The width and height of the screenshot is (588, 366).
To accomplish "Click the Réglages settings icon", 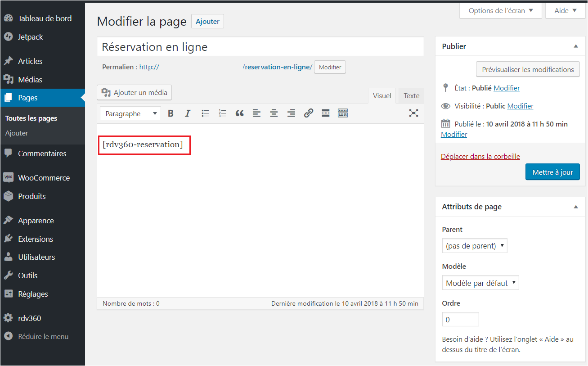I will (8, 294).
